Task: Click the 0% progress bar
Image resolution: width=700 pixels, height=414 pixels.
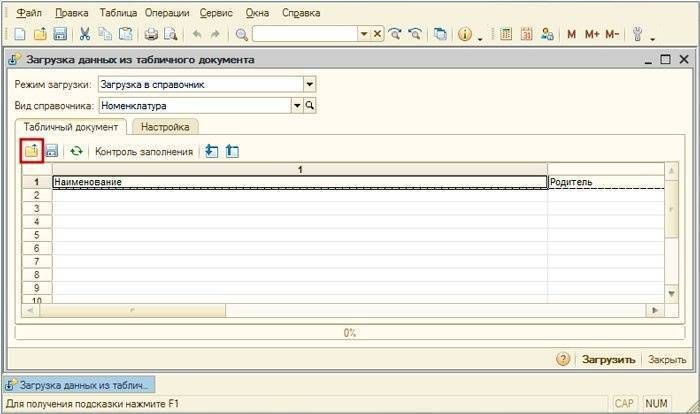Action: (350, 333)
